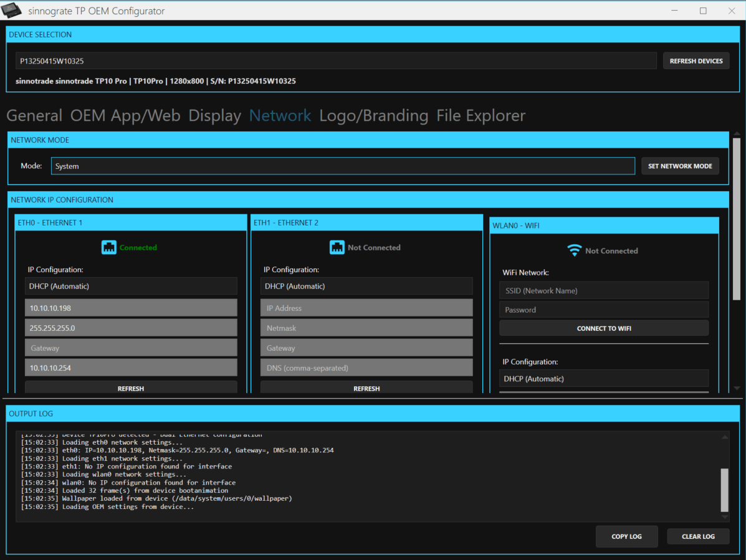746x560 pixels.
Task: Switch to the Display tab
Action: click(214, 116)
